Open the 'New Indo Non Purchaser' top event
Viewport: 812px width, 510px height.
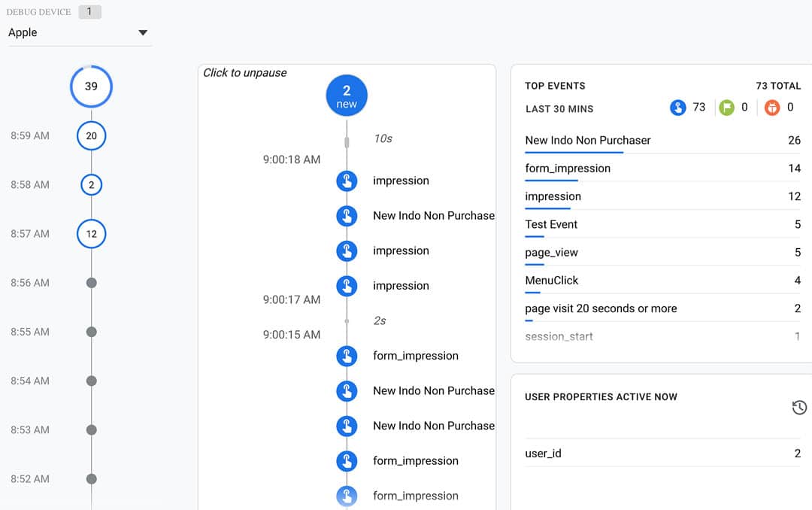pos(588,141)
